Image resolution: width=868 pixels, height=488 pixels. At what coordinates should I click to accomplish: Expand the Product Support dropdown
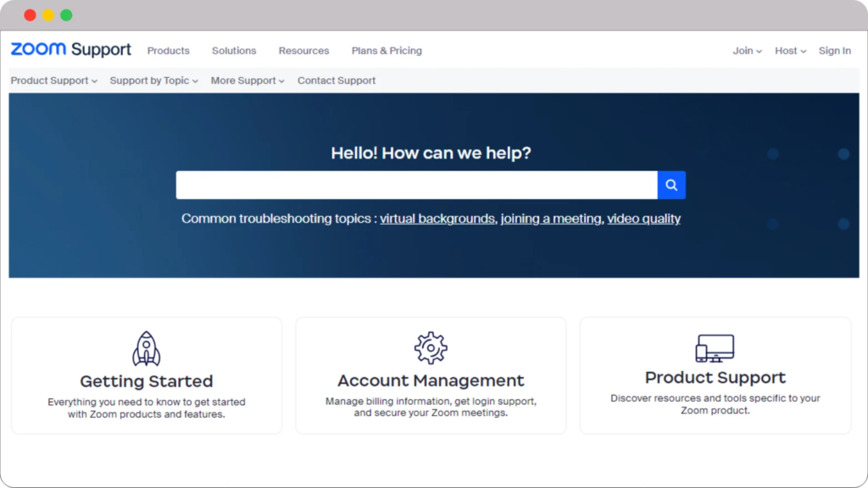(x=53, y=80)
